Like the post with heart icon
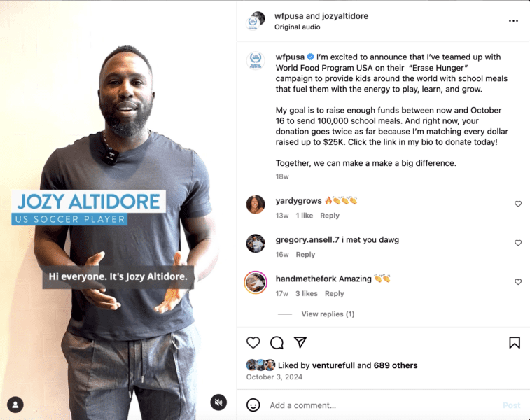 coord(253,342)
